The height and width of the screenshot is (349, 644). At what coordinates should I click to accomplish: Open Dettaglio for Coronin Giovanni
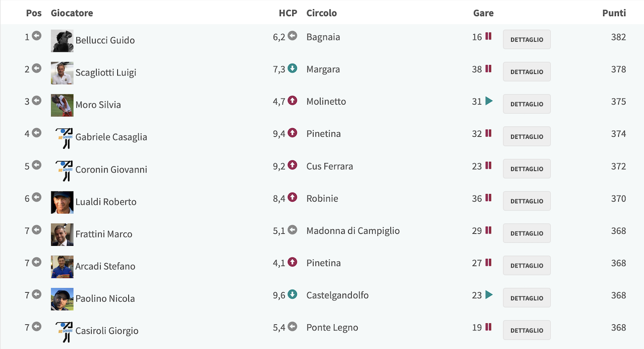tap(527, 169)
